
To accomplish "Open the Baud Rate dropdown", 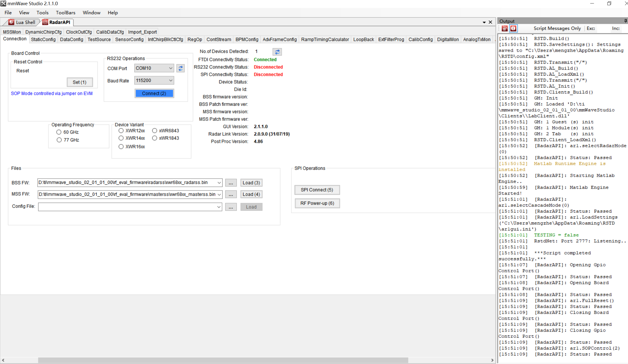I will pyautogui.click(x=171, y=80).
